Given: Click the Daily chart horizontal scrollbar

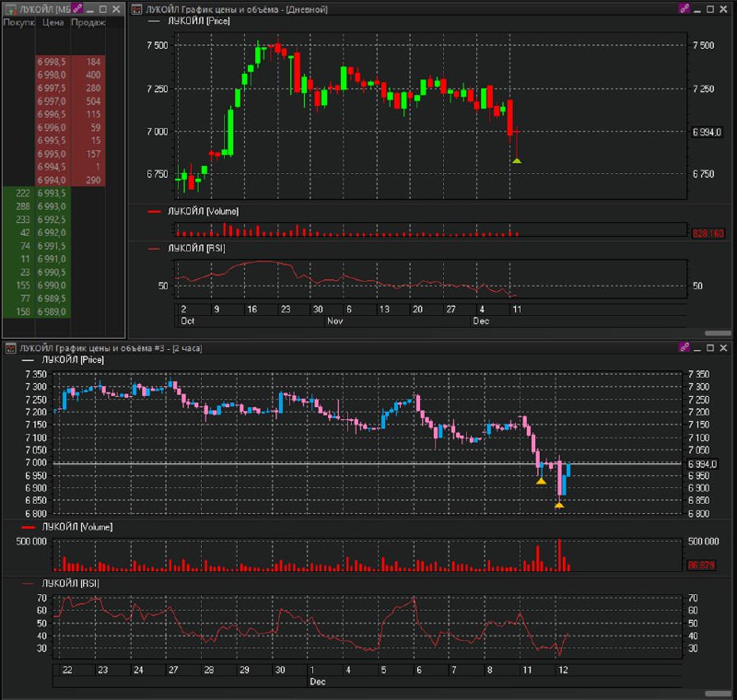Looking at the screenshot, I should tap(718, 333).
